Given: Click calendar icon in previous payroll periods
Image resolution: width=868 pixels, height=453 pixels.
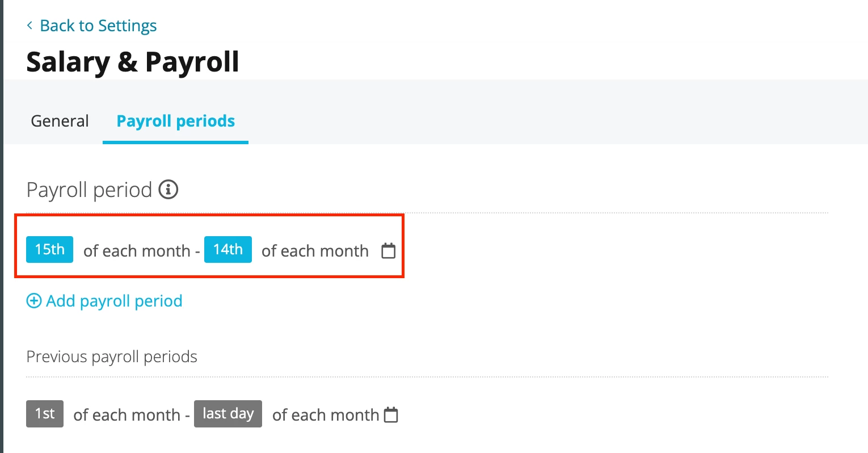Looking at the screenshot, I should (391, 415).
